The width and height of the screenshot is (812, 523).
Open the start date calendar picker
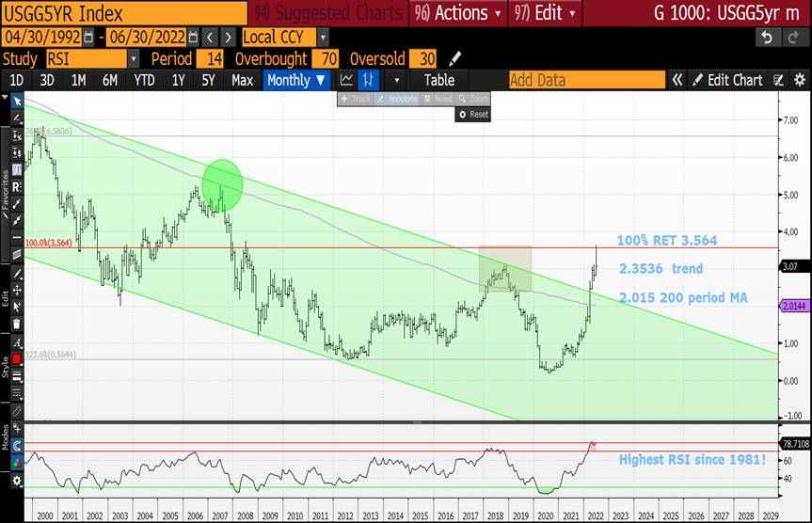88,38
